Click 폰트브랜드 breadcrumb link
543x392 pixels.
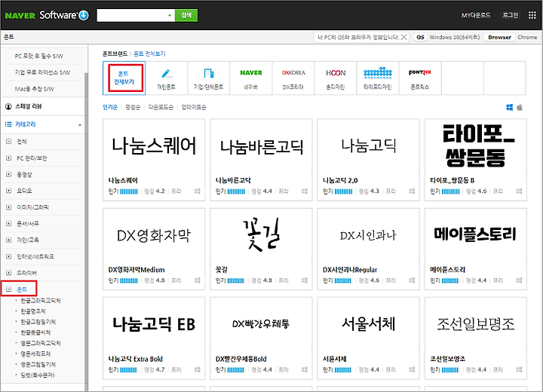[115, 54]
